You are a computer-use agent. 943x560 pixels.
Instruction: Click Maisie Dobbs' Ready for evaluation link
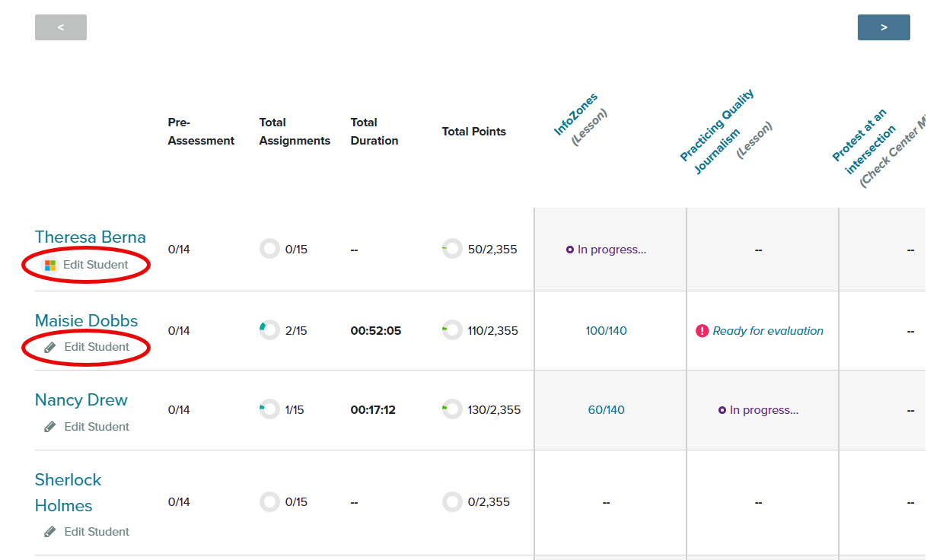(x=767, y=331)
